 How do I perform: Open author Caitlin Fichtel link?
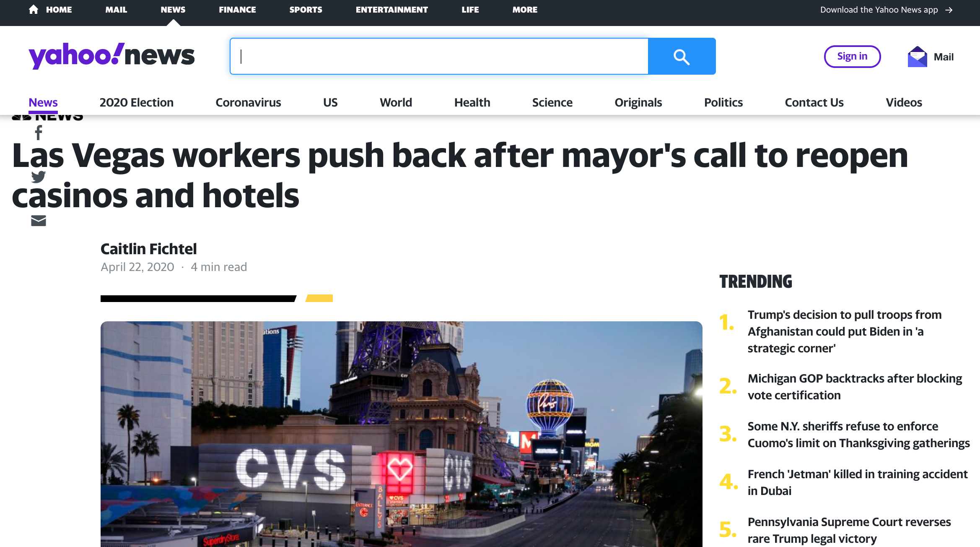[148, 249]
